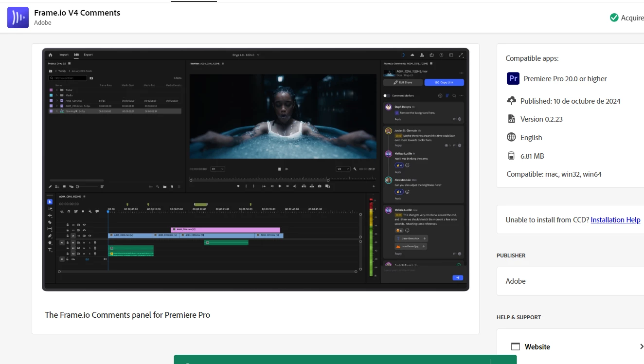The image size is (644, 364).
Task: Click the Trendy breadcrumb in Project panel
Action: pyautogui.click(x=62, y=71)
